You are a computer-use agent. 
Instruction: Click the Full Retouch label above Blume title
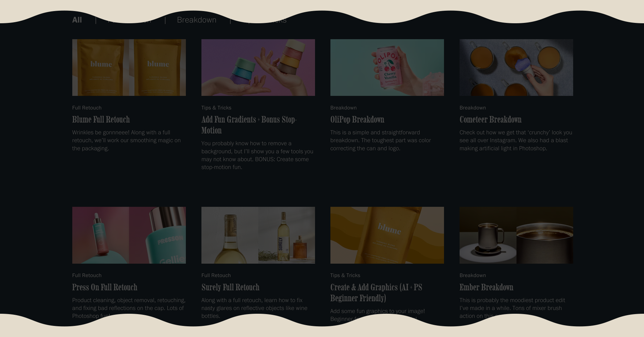pyautogui.click(x=87, y=108)
